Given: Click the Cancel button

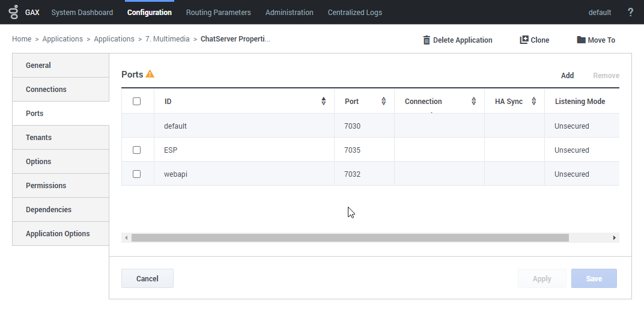Looking at the screenshot, I should [147, 278].
